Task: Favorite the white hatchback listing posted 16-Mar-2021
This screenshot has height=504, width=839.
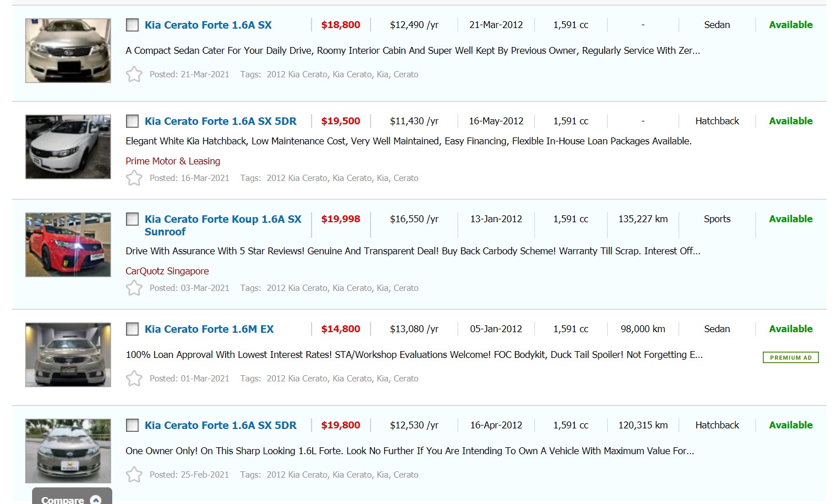Action: [x=134, y=178]
